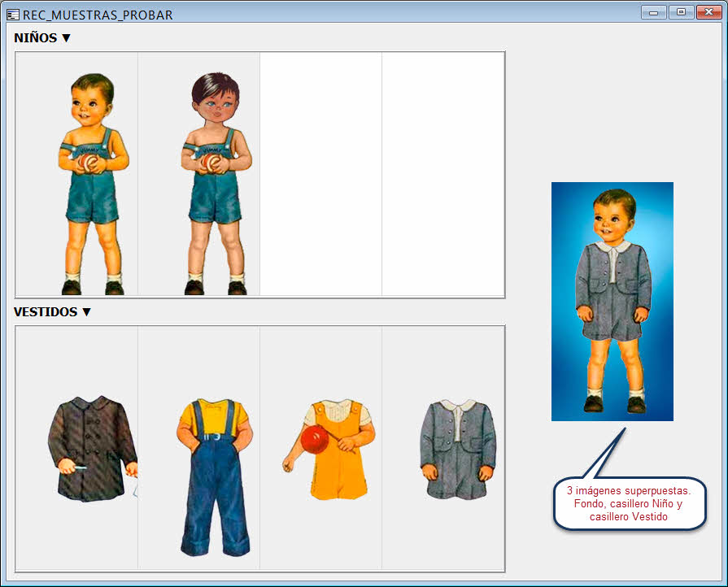Click the composed boy preview image
The image size is (728, 587).
[x=612, y=302]
